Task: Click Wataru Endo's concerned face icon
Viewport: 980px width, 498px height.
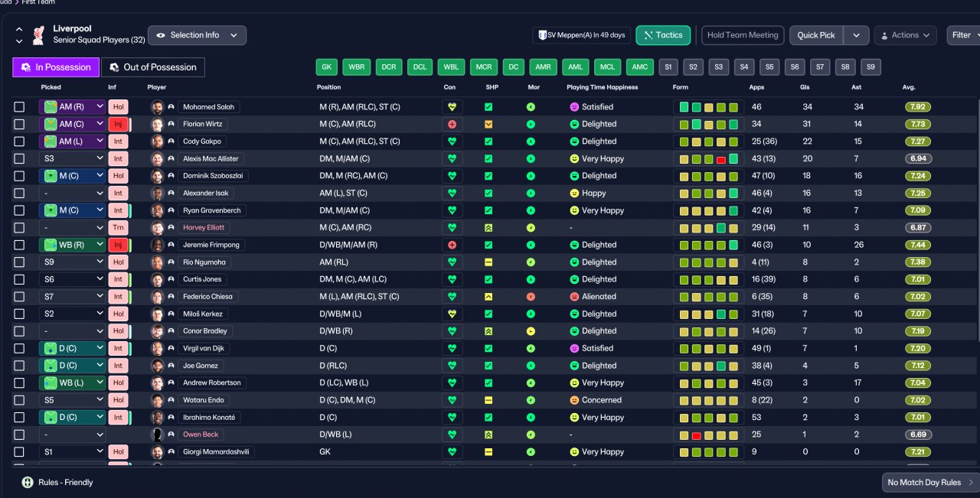Action: point(574,400)
